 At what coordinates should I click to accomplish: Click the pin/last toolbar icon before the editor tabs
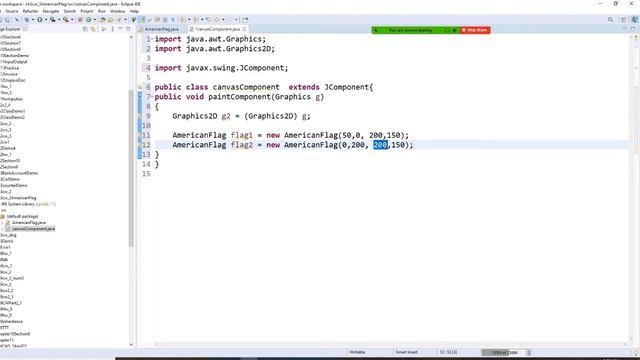(245, 20)
